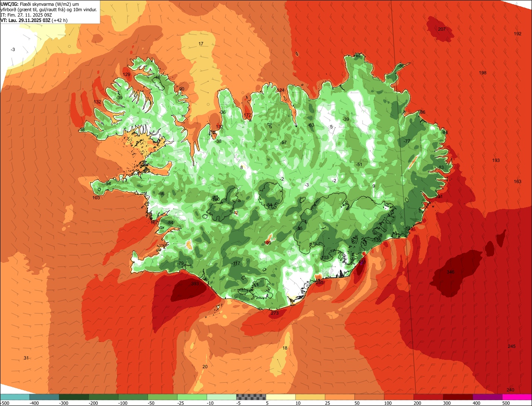Click the map value '207' in the northeast sea
532x406 pixels.
pyautogui.click(x=442, y=29)
